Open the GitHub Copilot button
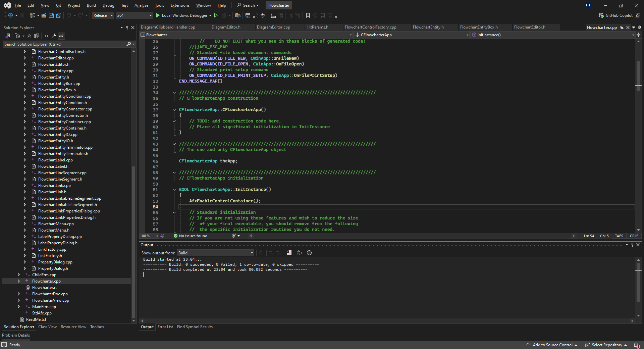644x349 pixels. coord(615,15)
